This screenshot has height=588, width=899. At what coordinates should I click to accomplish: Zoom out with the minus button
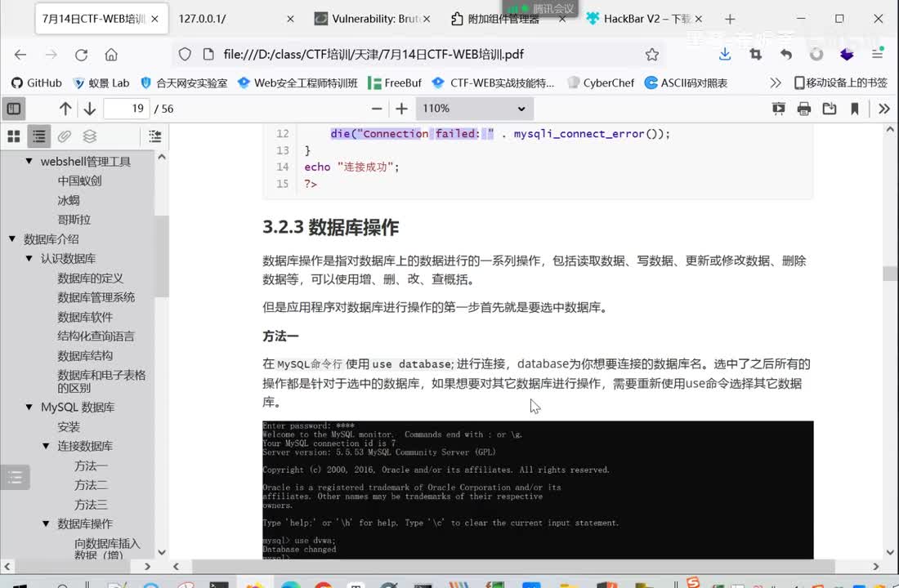tap(377, 109)
